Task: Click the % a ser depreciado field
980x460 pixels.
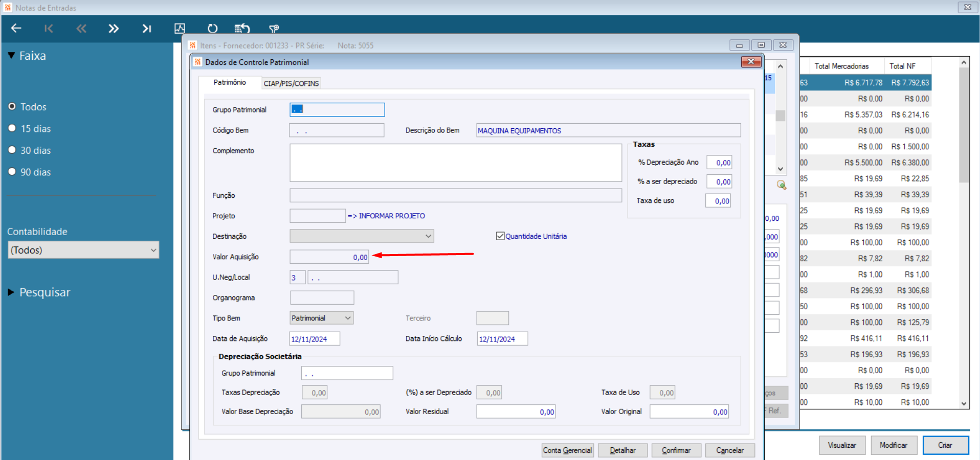Action: (x=719, y=181)
